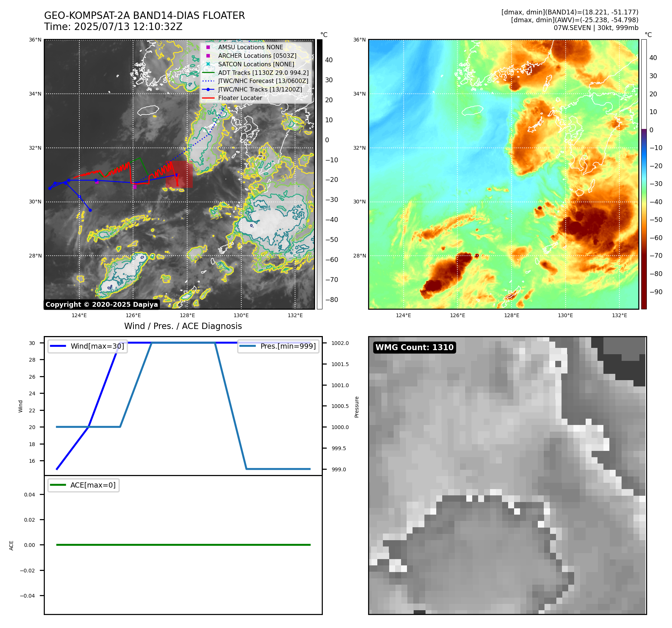Click the Pres.[min=999] legend box
Screen dimensions: 672x628
click(278, 346)
